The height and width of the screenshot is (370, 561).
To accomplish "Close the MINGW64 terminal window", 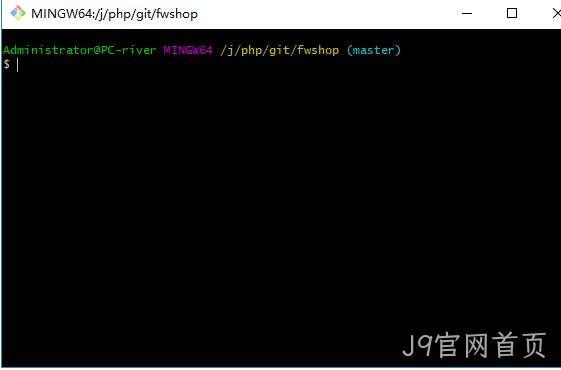I will [x=557, y=13].
